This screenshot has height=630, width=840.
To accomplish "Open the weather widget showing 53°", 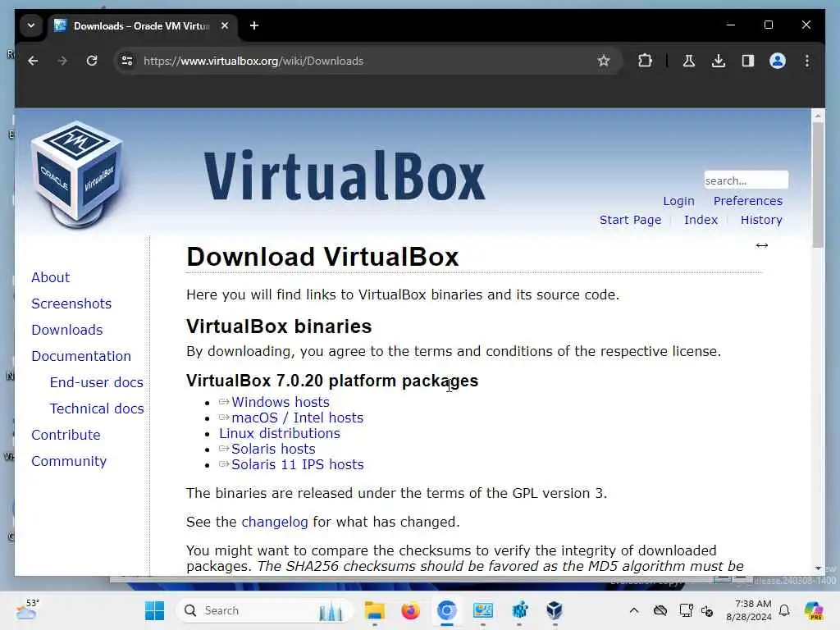I will click(27, 609).
